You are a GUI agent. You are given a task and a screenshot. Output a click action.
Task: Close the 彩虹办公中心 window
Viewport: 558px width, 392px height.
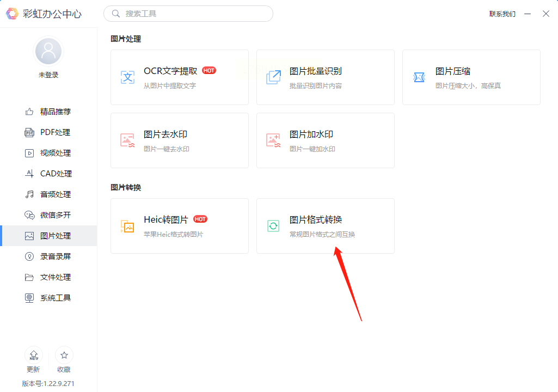[x=546, y=14]
